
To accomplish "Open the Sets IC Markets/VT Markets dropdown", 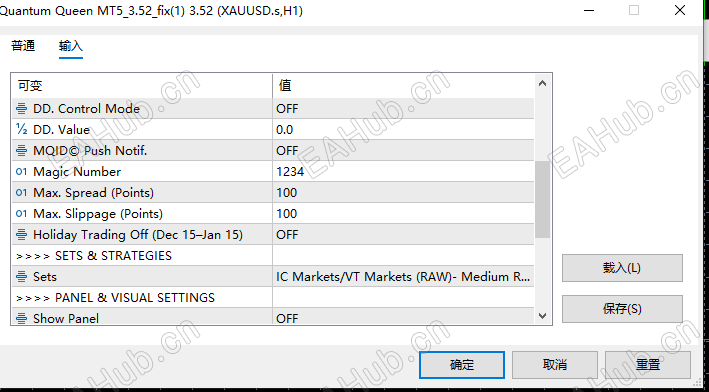I will tap(403, 277).
